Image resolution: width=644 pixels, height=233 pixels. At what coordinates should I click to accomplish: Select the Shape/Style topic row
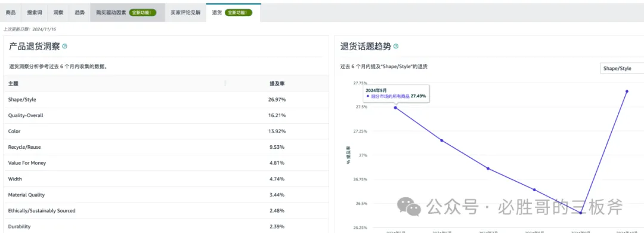(x=166, y=100)
